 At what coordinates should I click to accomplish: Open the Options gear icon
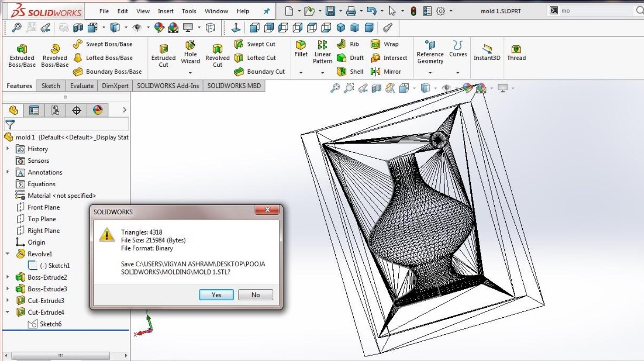point(440,11)
